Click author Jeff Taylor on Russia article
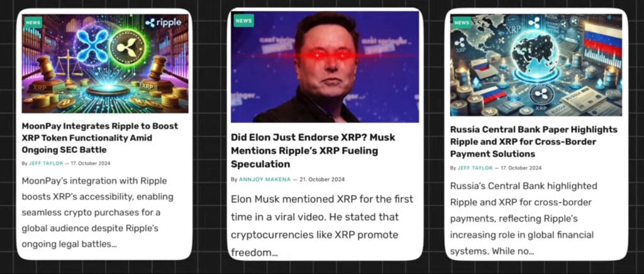644x274 pixels. (x=475, y=168)
